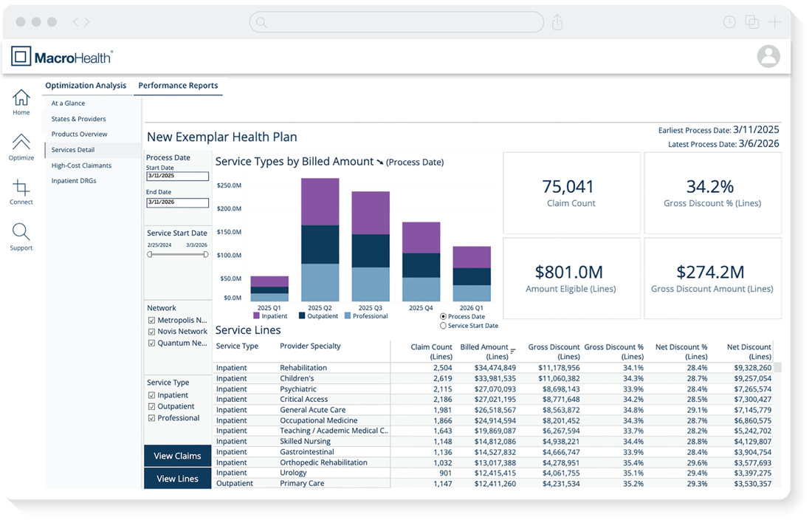Open the High-Cost Claimants menu item
The image size is (812, 523).
coord(81,165)
